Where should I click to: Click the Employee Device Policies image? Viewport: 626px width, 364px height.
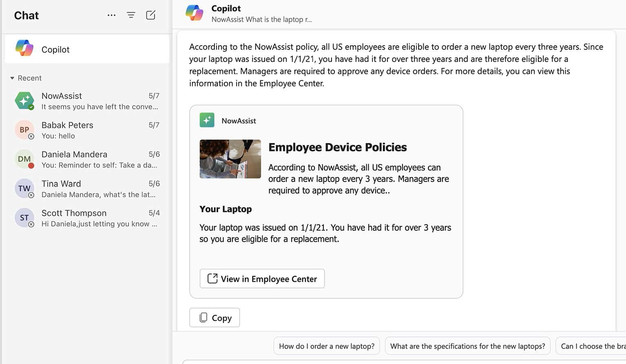pos(230,159)
